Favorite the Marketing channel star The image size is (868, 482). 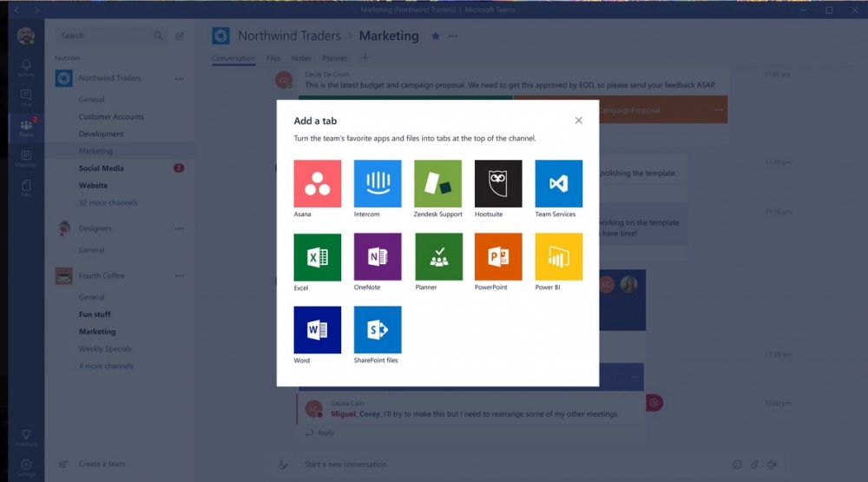coord(436,36)
